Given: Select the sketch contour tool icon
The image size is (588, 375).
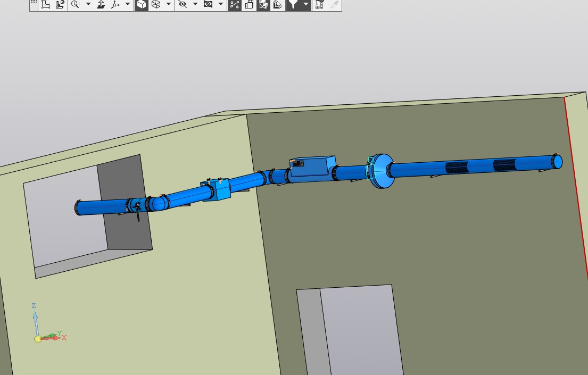Looking at the screenshot, I should pos(46,4).
